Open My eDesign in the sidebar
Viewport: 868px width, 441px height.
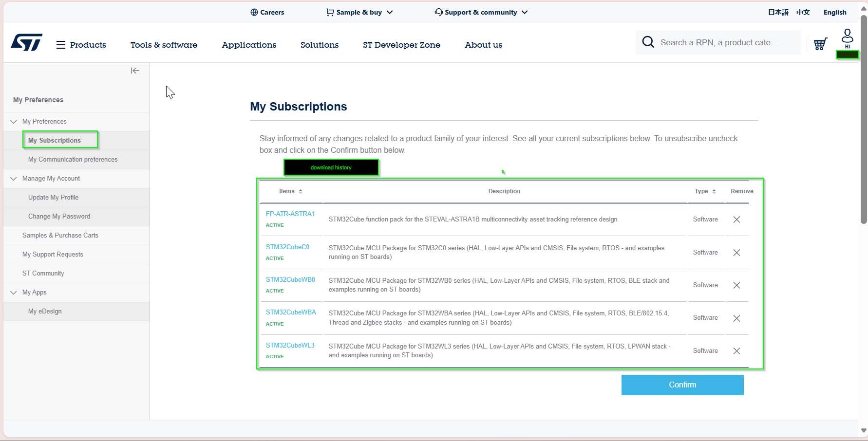tap(45, 311)
